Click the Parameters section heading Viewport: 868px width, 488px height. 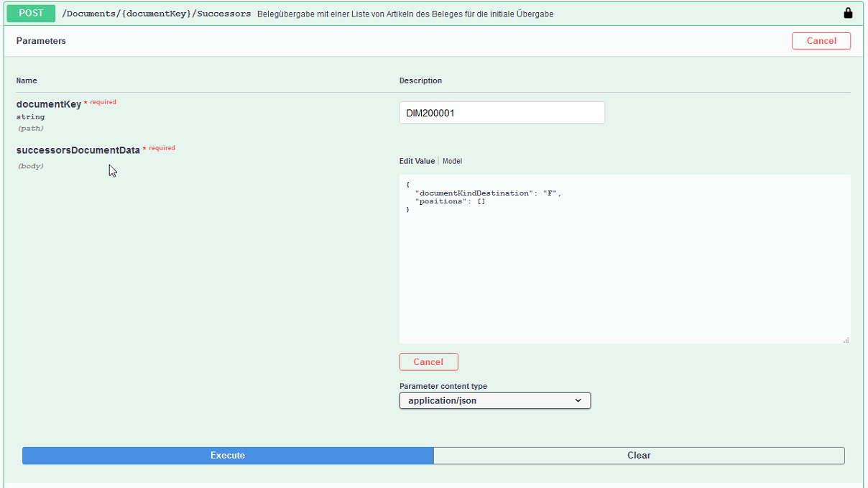(41, 41)
